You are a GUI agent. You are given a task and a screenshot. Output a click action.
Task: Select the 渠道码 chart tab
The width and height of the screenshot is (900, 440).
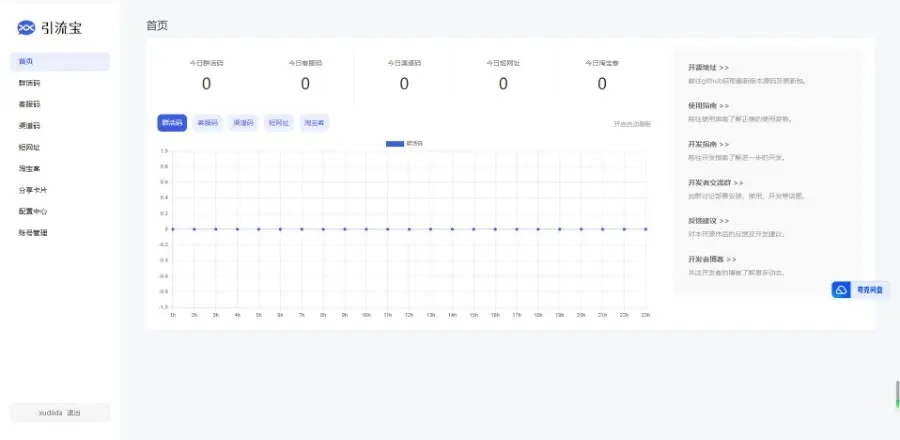243,123
